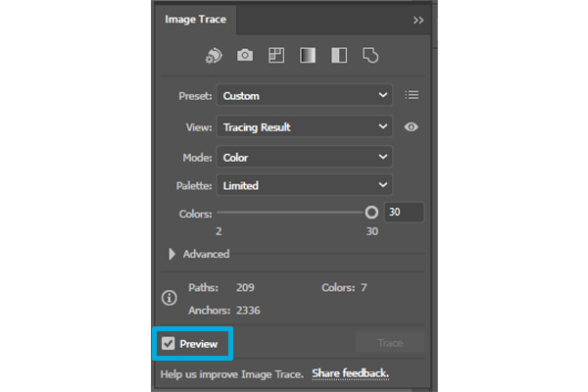Click the Share feedback link

coord(350,373)
